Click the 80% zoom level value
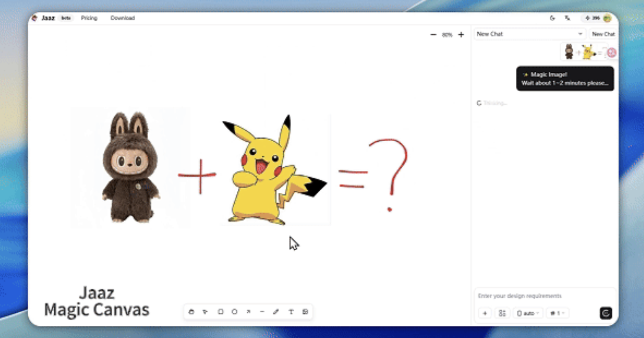This screenshot has height=338, width=644. tap(447, 35)
